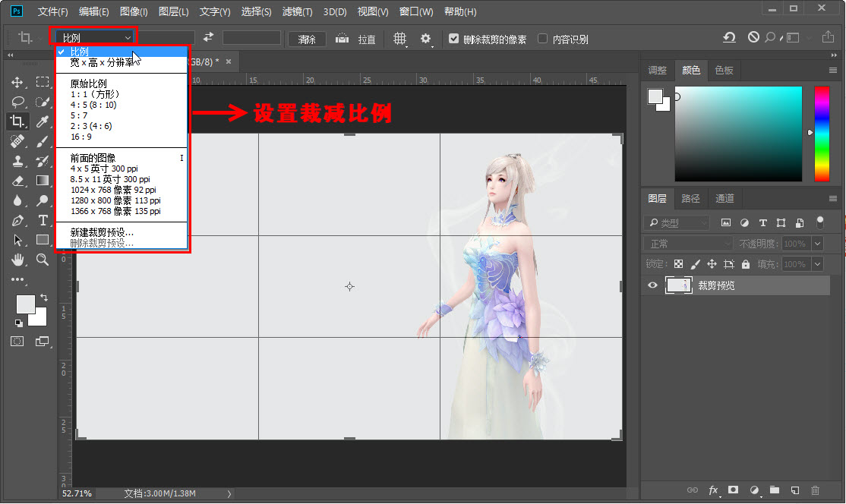Select the Brush tool

tap(43, 142)
